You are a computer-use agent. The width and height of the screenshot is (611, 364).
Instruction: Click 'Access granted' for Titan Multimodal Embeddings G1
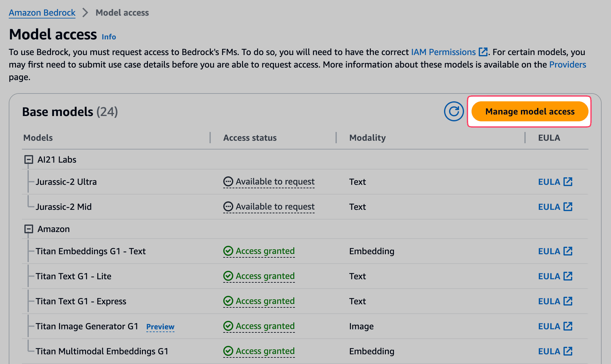pyautogui.click(x=259, y=351)
